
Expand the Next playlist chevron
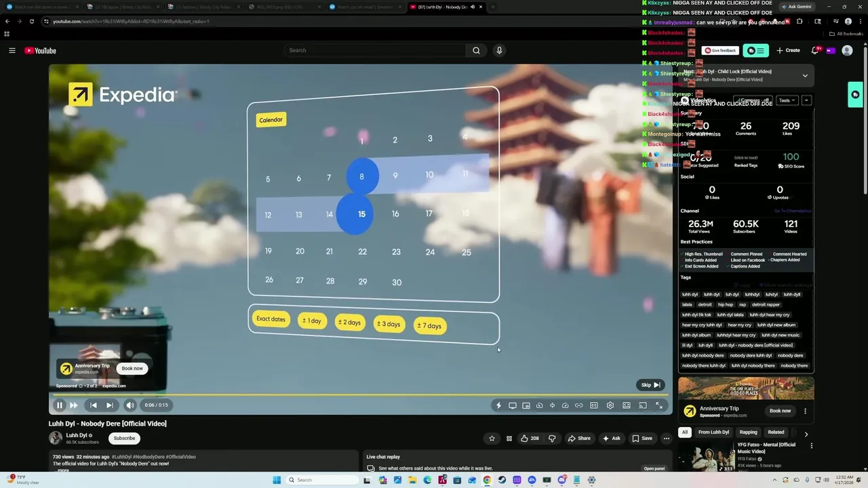click(x=805, y=75)
